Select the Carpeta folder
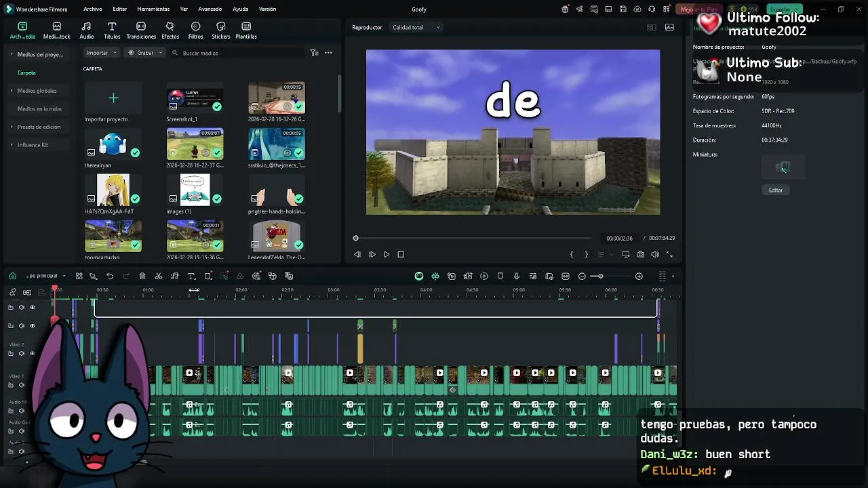 (x=26, y=73)
